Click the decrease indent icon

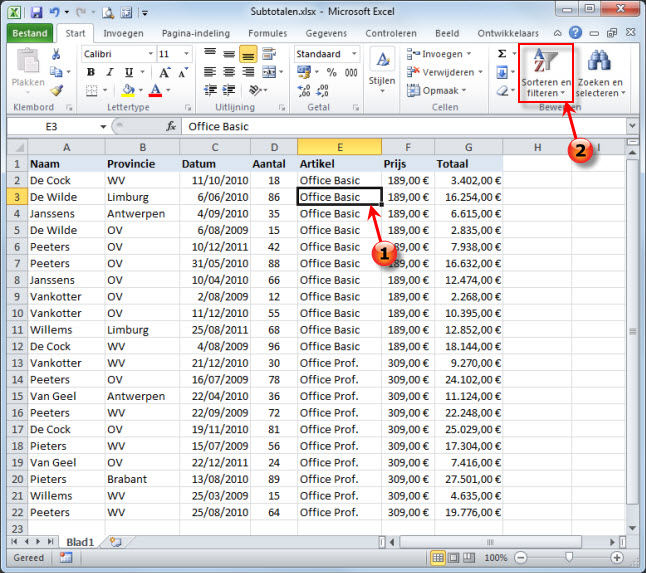pyautogui.click(x=210, y=90)
